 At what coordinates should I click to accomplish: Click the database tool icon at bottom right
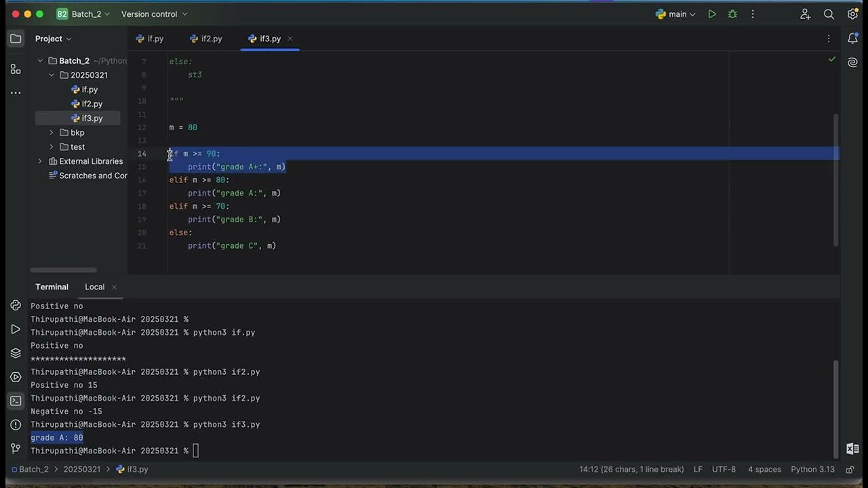(x=853, y=449)
